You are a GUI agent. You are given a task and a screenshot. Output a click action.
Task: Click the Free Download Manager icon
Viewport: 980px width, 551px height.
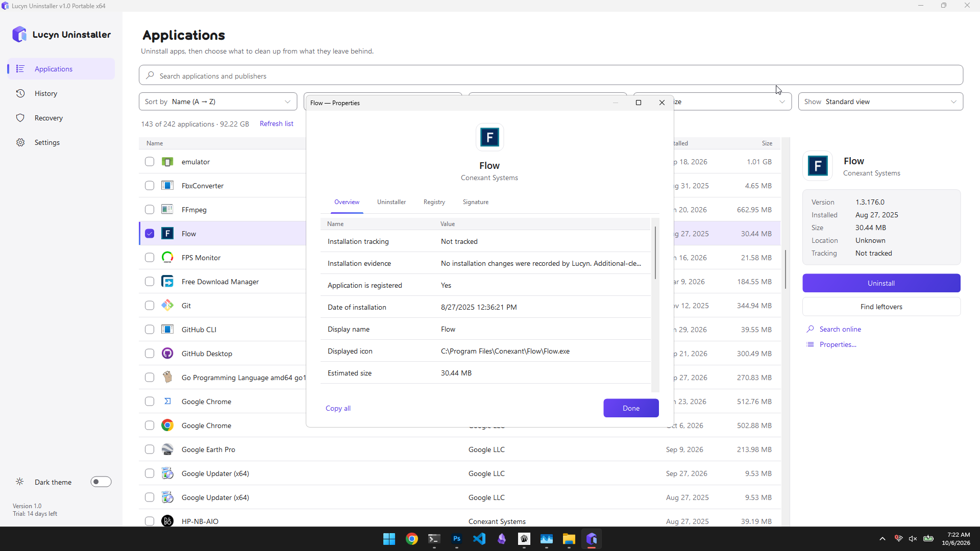[x=167, y=282]
